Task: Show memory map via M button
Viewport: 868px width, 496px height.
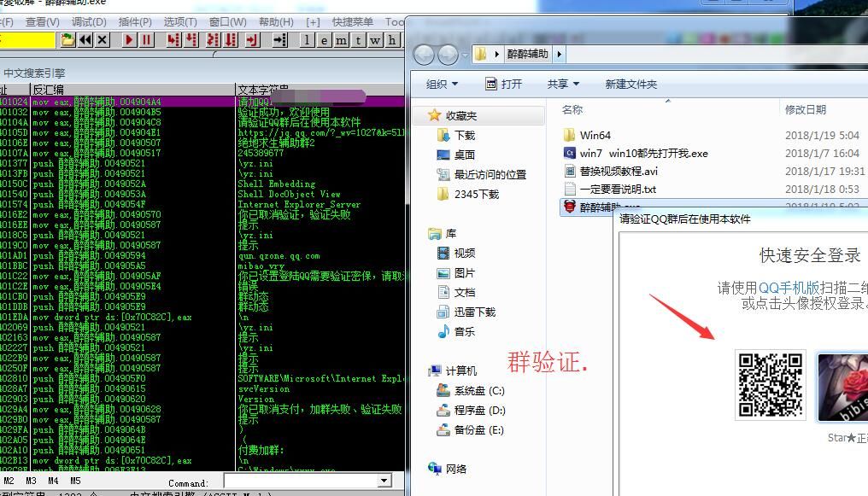Action: click(x=342, y=40)
